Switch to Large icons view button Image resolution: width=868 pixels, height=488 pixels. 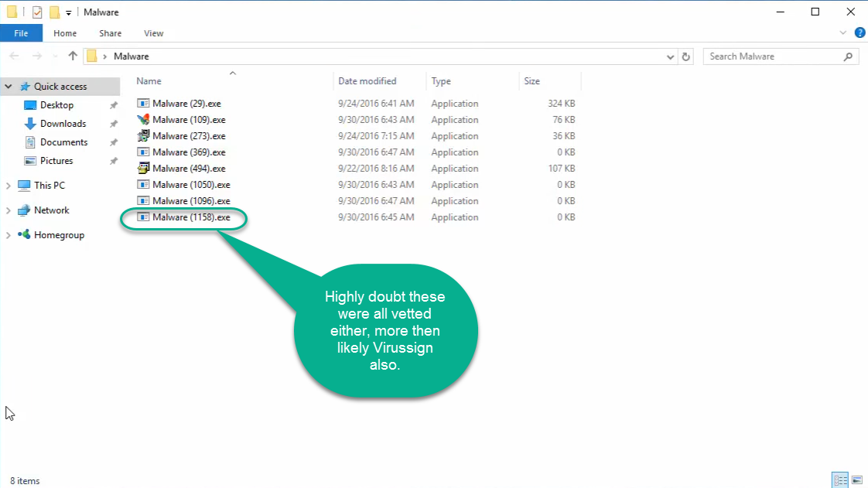[x=857, y=479]
